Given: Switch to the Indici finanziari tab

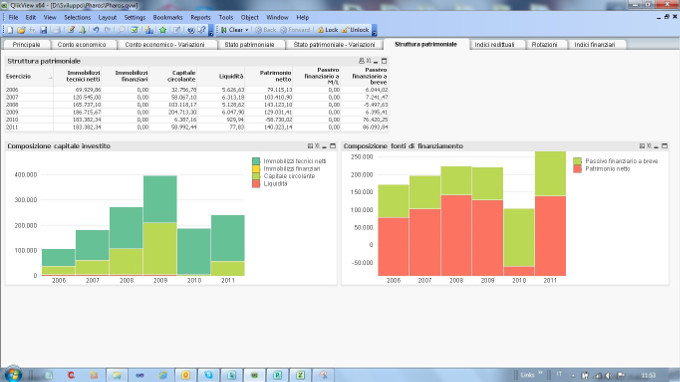Looking at the screenshot, I should tap(595, 45).
